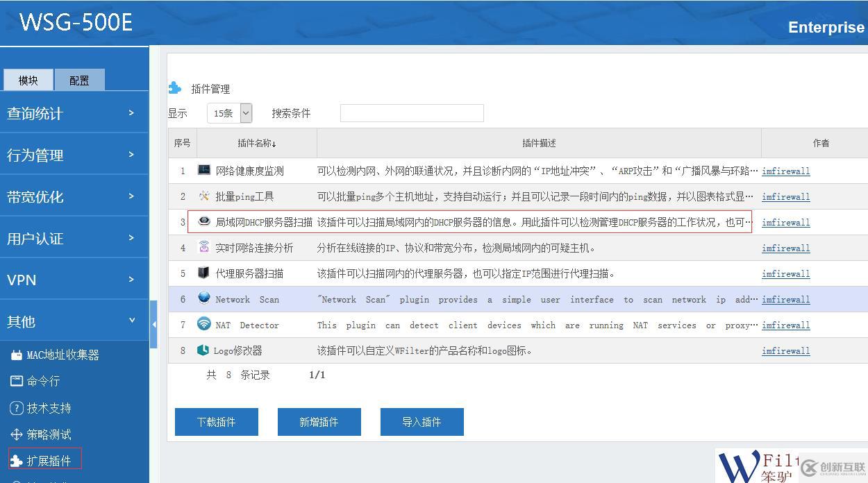
Task: Select the Network Scan globe icon
Action: pos(203,299)
